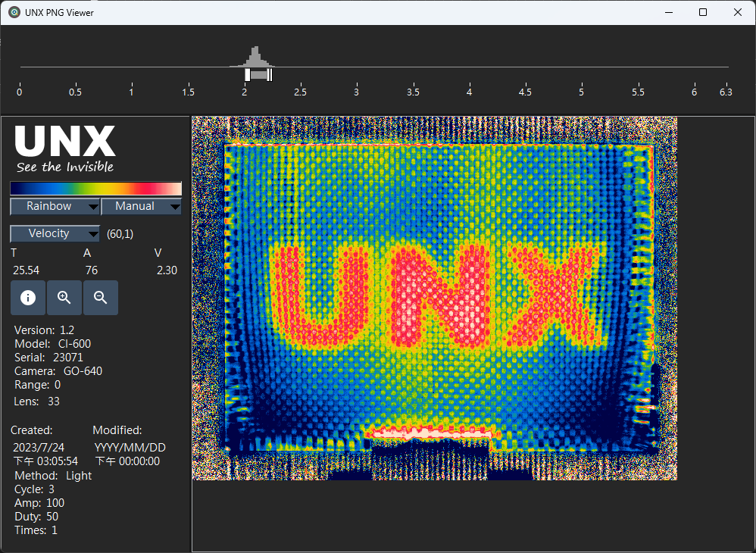The width and height of the screenshot is (756, 553).
Task: Click the Duty: 50 text
Action: pos(36,517)
